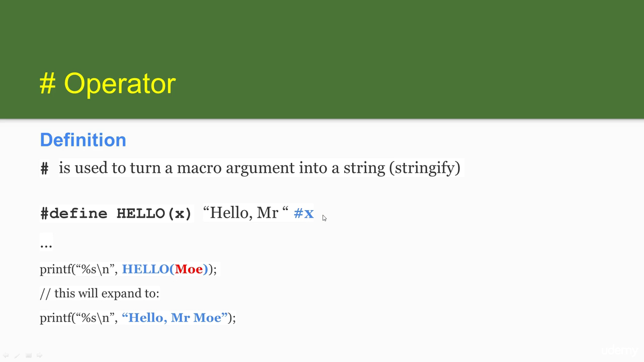Advance with the next slide arrow
This screenshot has width=644, height=362.
point(40,355)
